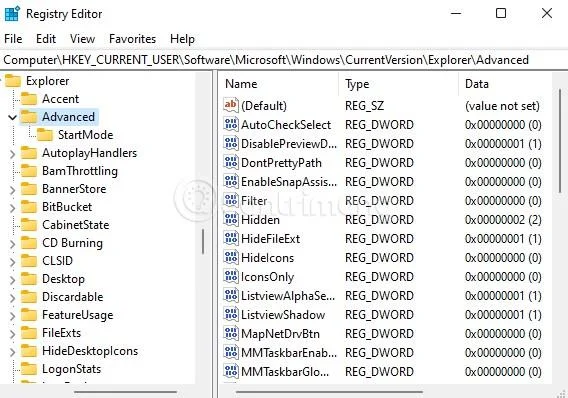Select the HideFileExt DWORD icon
Image resolution: width=568 pixels, height=398 pixels.
(231, 238)
